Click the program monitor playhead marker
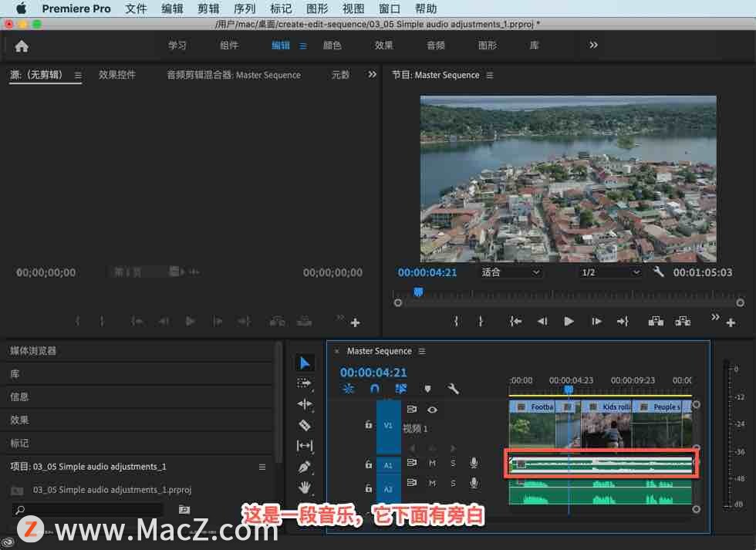Screen dimensions: 756x550 tap(418, 292)
